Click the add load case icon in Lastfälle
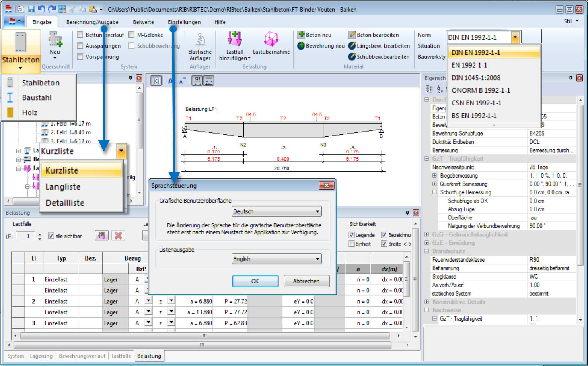This screenshot has width=588, height=366. pyautogui.click(x=102, y=236)
